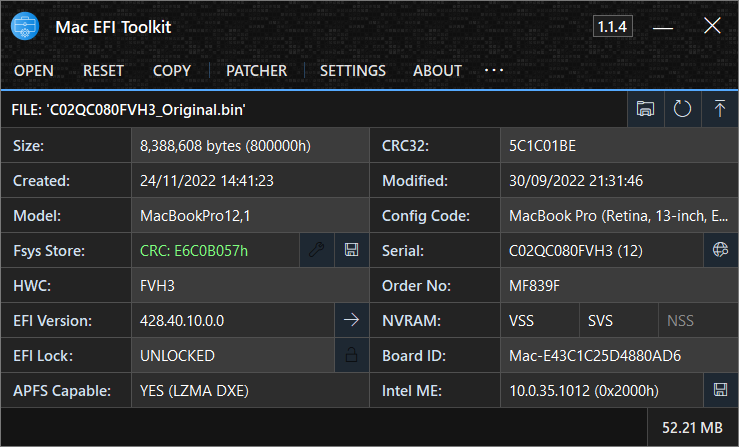Open file location folder icon
Image resolution: width=739 pixels, height=447 pixels.
click(646, 109)
